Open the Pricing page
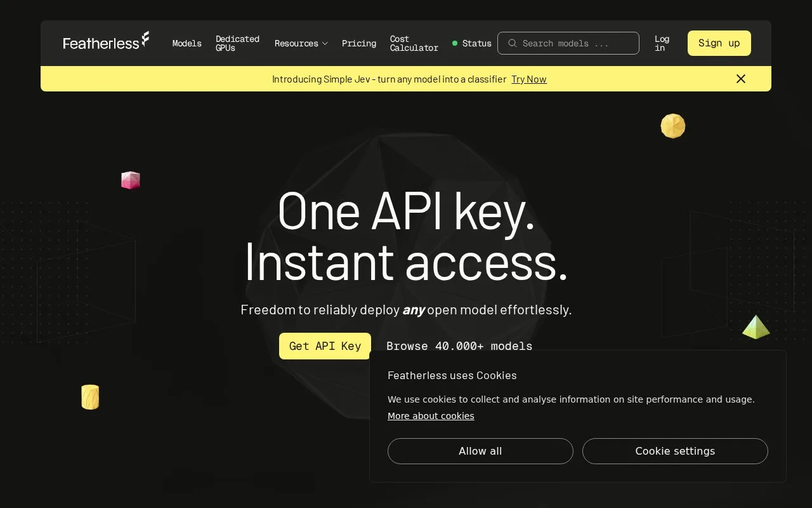This screenshot has height=508, width=812. [359, 43]
